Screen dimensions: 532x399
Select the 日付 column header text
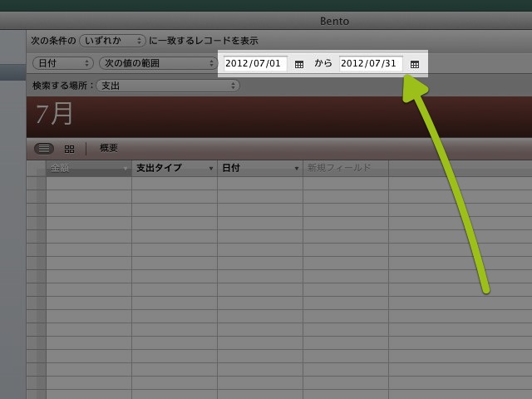coord(231,168)
